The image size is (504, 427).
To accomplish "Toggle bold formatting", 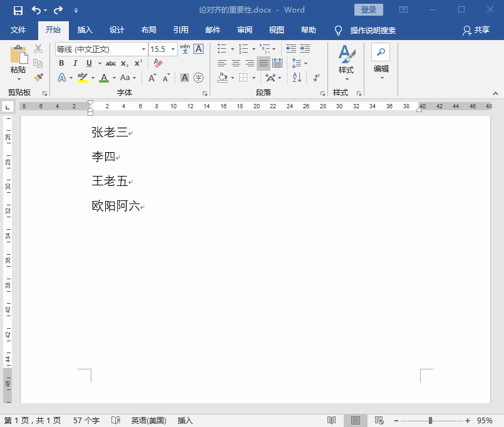I will (61, 63).
